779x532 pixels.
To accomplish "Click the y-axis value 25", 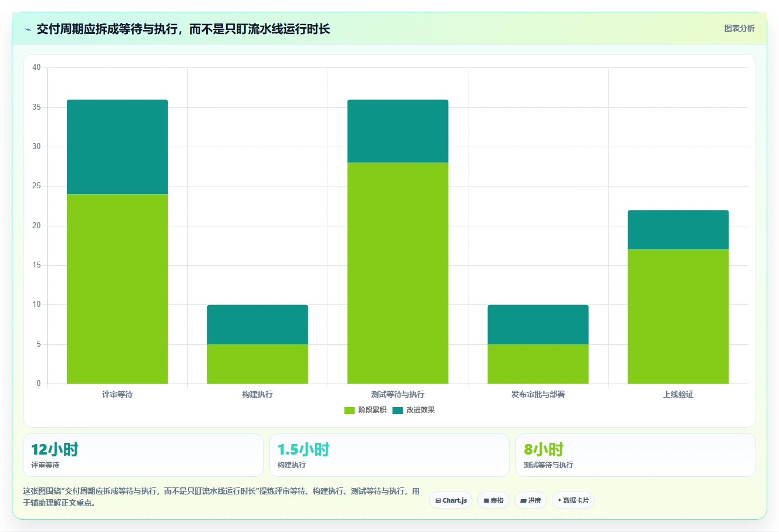I will (x=36, y=186).
